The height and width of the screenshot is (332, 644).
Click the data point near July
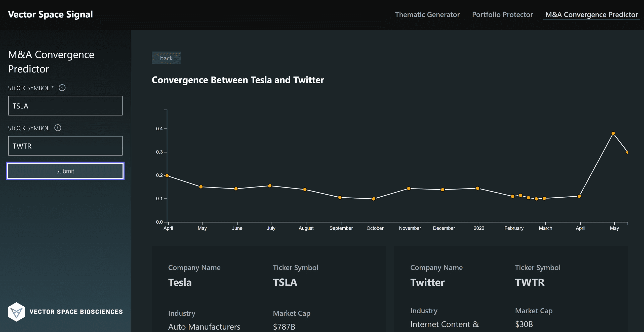[x=270, y=186]
